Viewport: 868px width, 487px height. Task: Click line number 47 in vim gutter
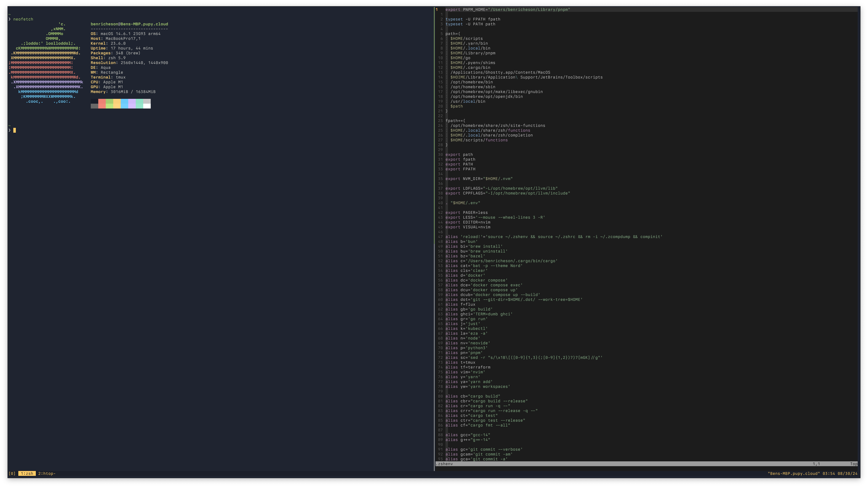point(440,237)
